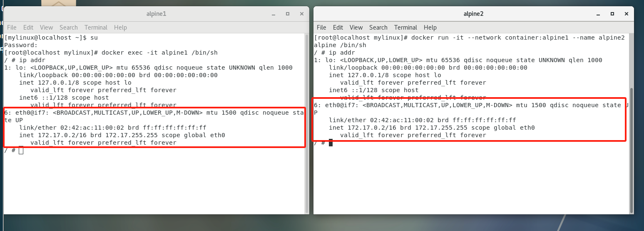Image resolution: width=644 pixels, height=231 pixels.
Task: Open Search menu in alpine1 terminal
Action: click(69, 28)
